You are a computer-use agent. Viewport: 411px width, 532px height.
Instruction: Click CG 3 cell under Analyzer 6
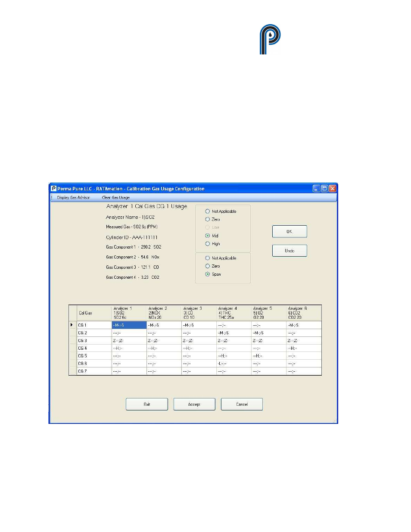tap(304, 340)
